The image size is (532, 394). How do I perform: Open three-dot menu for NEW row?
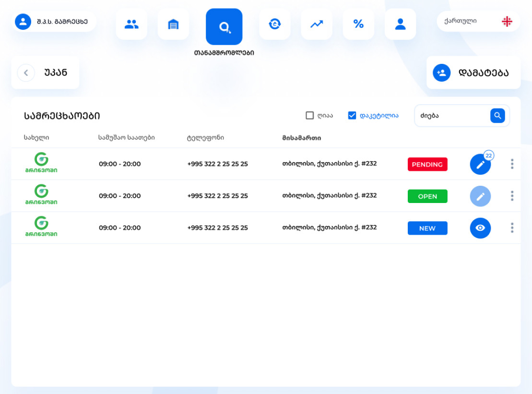[512, 228]
